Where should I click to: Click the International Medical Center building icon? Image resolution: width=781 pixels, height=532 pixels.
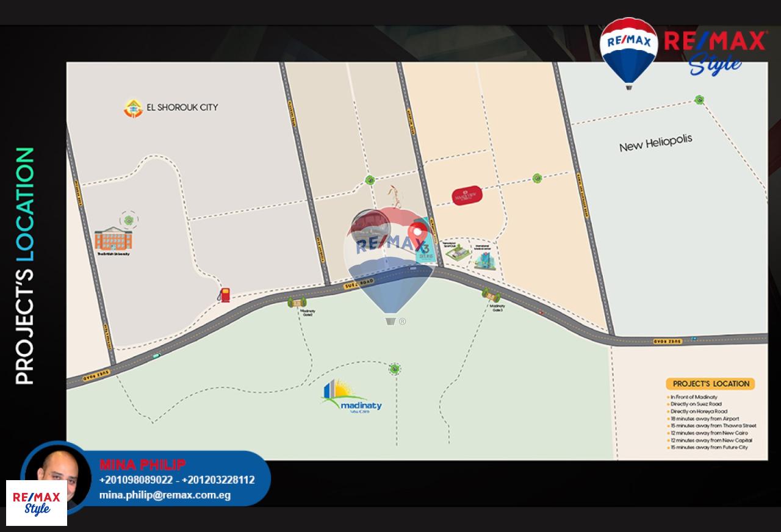[486, 259]
